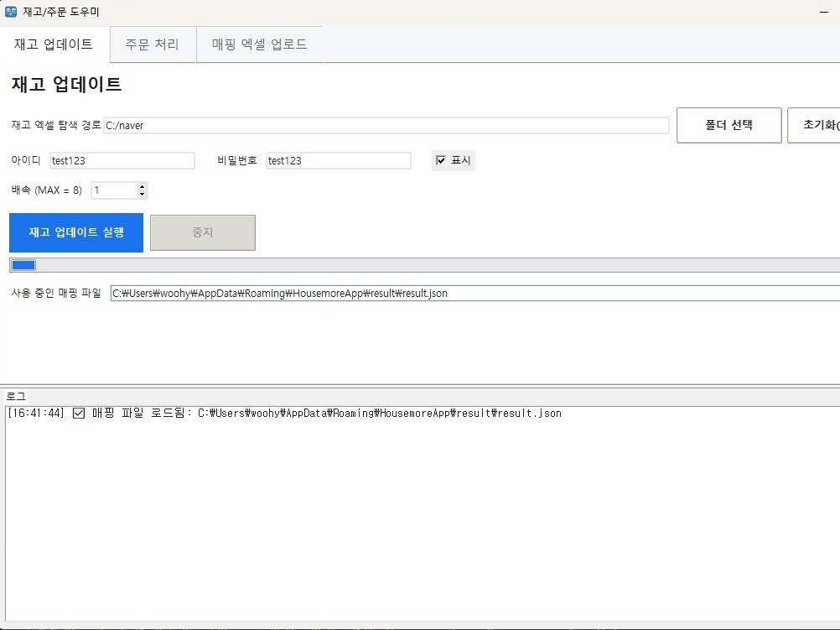Screen dimensions: 840x630
Task: Click the blue progress bar
Action: pos(23,264)
